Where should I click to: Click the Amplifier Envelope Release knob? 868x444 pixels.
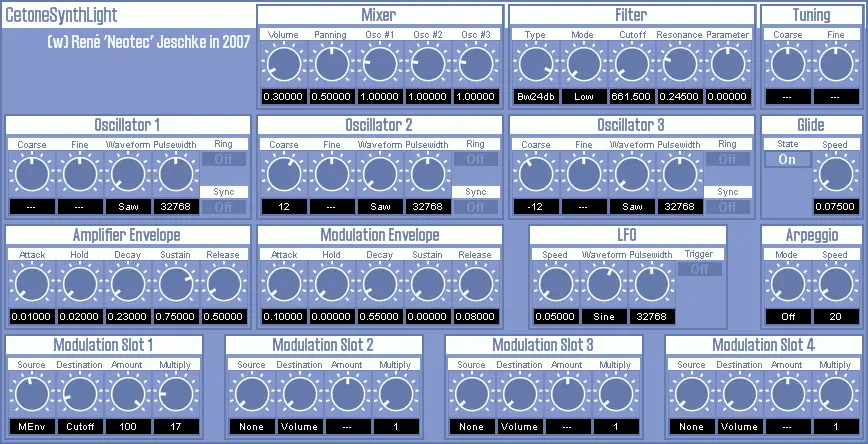tap(224, 285)
